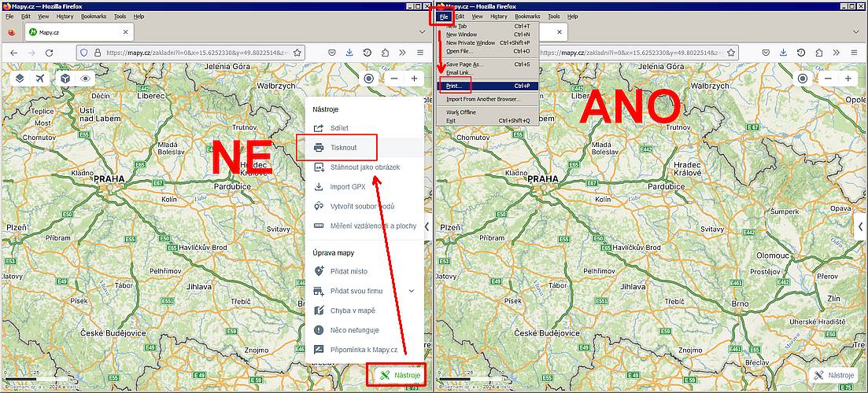868x393 pixels.
Task: Choose Email Link... in File menu
Action: click(487, 72)
